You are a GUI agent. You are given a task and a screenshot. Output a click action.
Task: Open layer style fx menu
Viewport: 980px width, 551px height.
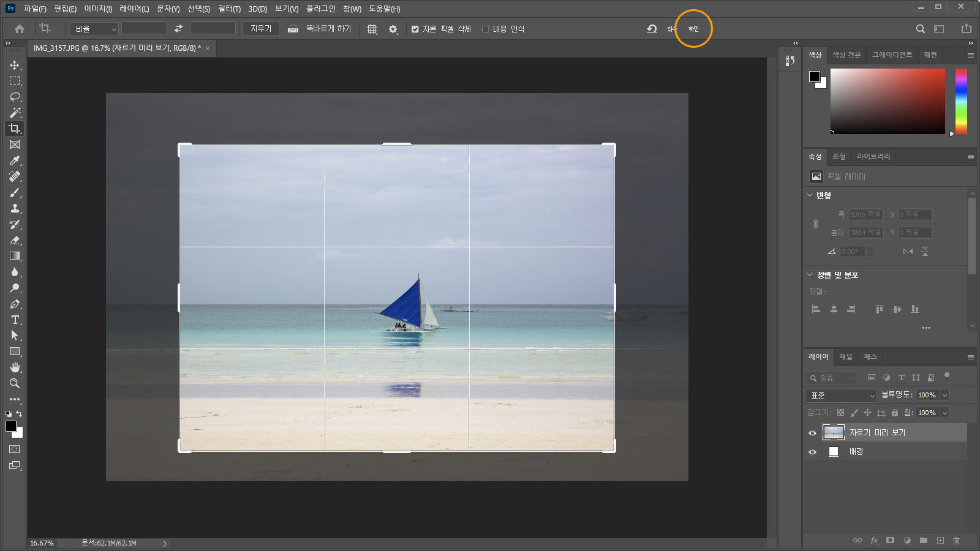(x=874, y=540)
